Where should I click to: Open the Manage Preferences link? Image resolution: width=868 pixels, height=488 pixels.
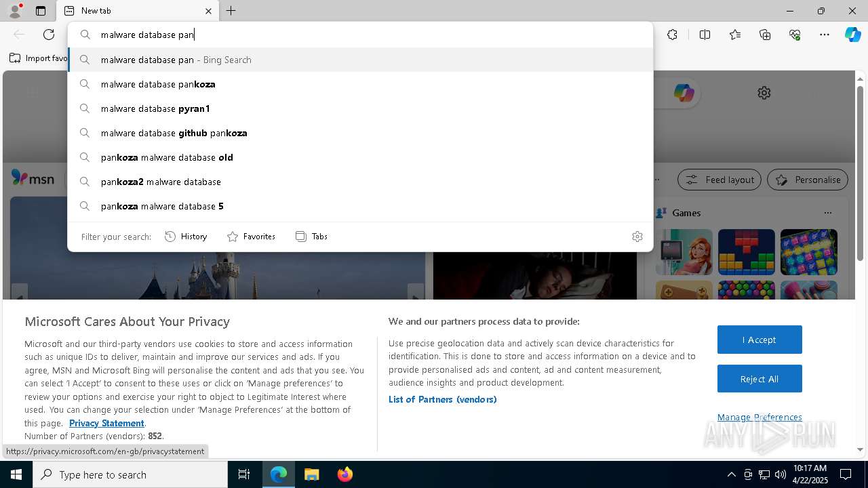tap(759, 417)
